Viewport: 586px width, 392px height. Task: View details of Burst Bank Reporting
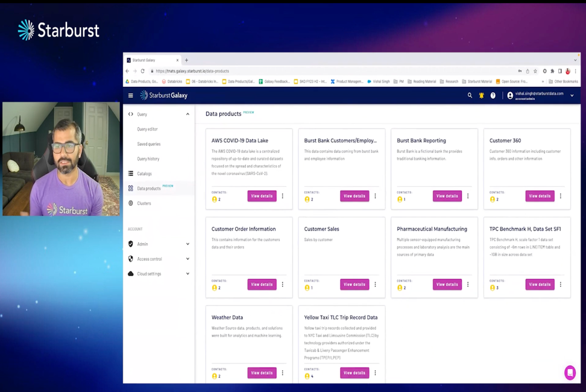[447, 196]
